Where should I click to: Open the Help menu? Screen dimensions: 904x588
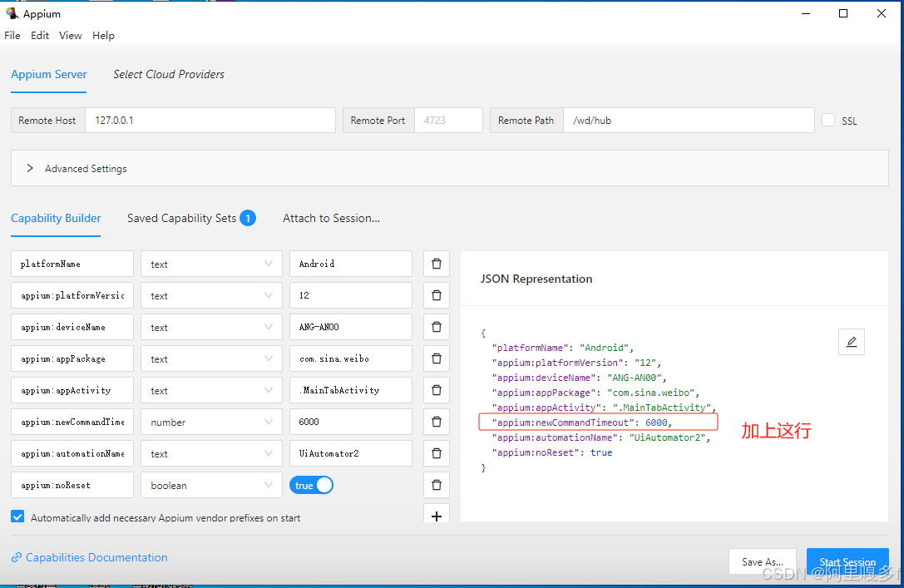click(104, 35)
